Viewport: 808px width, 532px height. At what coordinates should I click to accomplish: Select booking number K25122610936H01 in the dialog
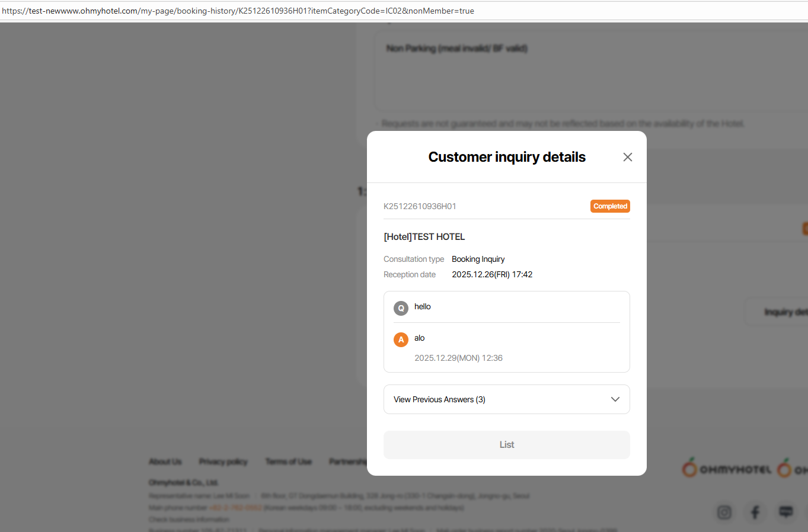[420, 206]
